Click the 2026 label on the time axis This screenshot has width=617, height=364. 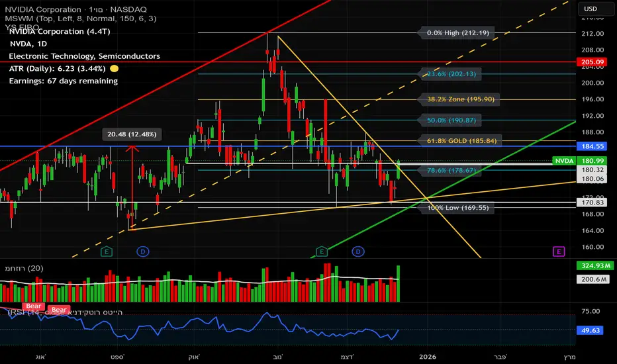point(428,357)
